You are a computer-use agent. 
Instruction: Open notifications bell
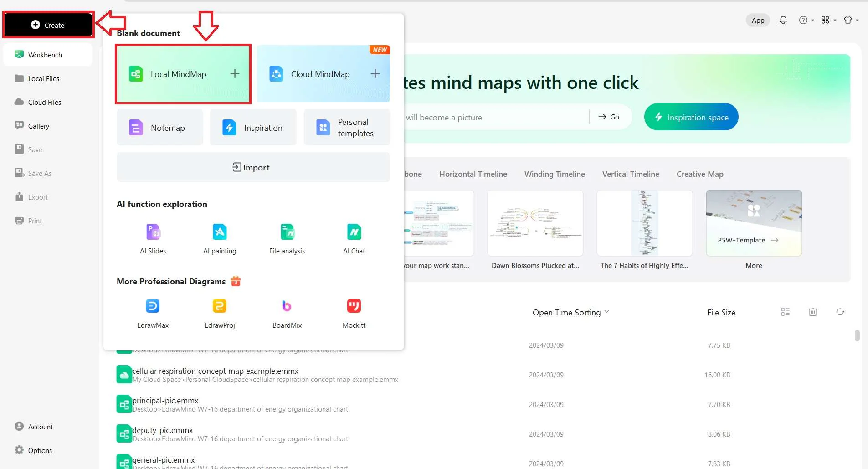(x=783, y=20)
